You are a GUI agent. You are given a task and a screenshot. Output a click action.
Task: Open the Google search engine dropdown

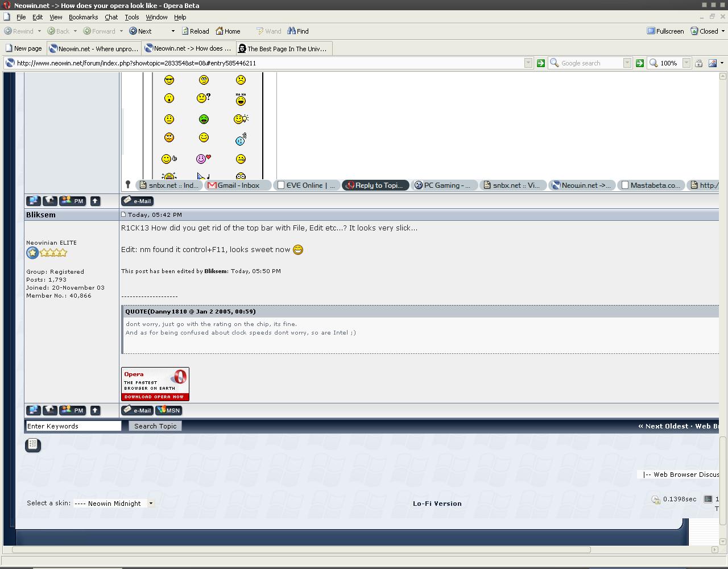click(627, 63)
